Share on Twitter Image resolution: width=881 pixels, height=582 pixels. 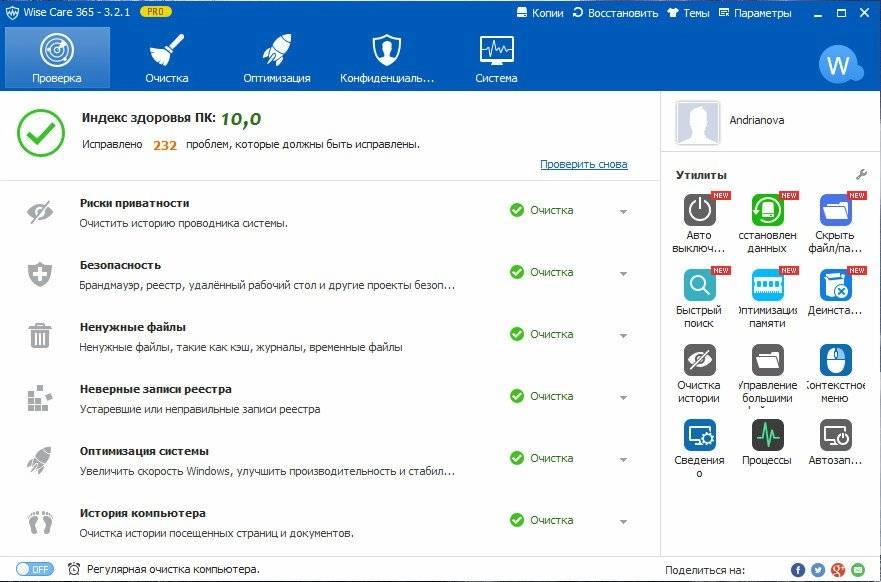coord(818,570)
